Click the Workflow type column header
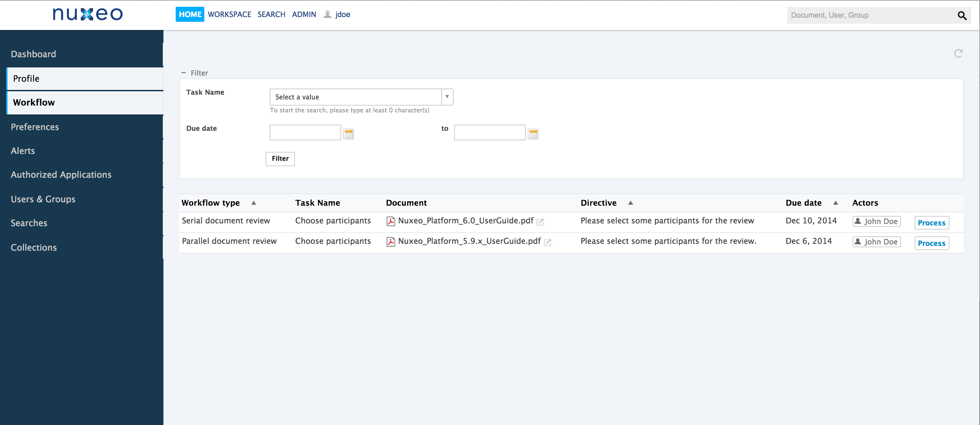The width and height of the screenshot is (980, 425). point(210,203)
